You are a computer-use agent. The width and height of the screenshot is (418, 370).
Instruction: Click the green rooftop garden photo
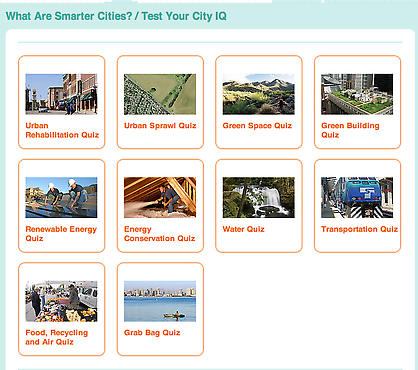(x=357, y=94)
